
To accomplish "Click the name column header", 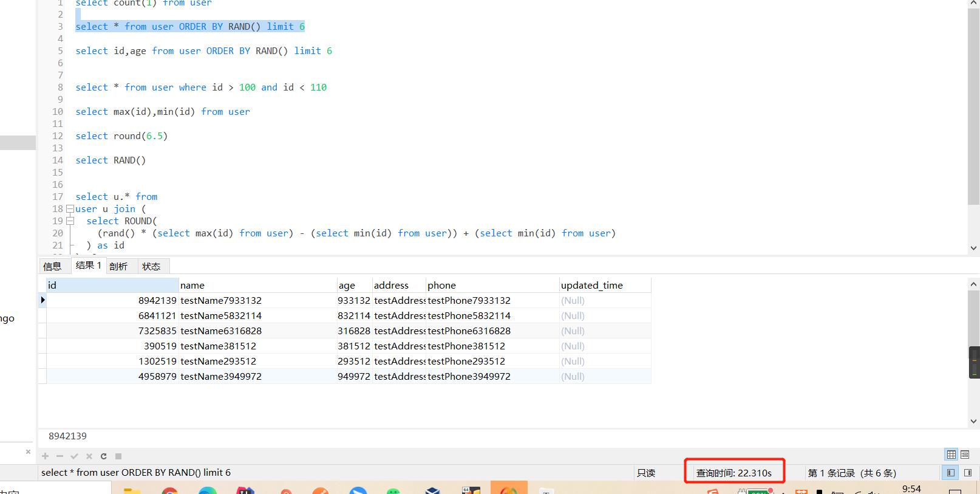I will 257,285.
